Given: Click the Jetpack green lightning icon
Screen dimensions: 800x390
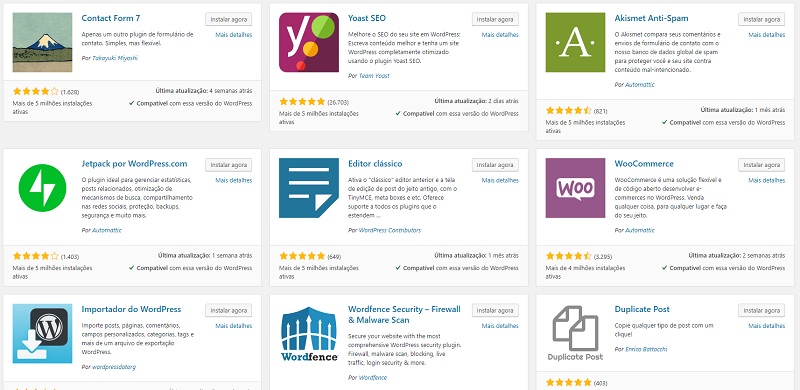Looking at the screenshot, I should [42, 188].
